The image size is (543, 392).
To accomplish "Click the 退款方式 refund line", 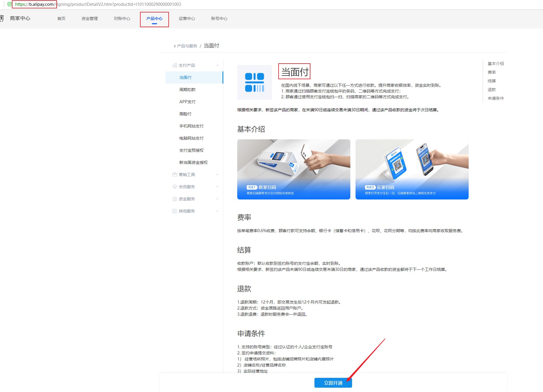I will pyautogui.click(x=271, y=308).
